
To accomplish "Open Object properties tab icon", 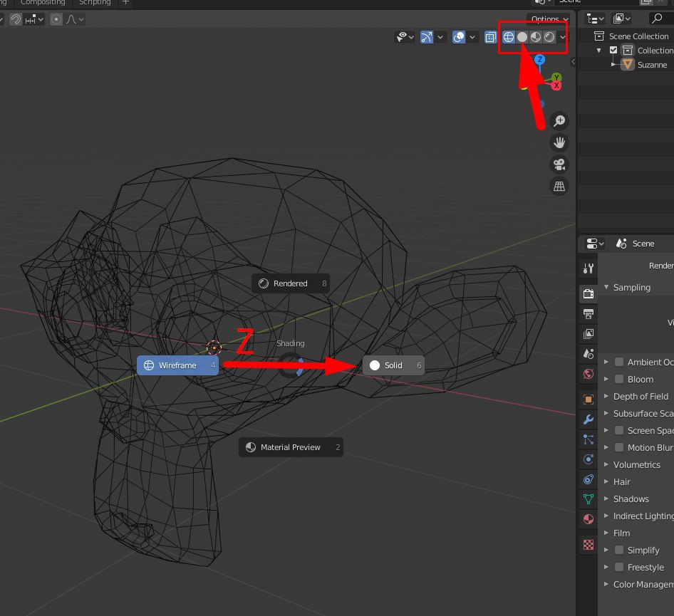I will (x=589, y=399).
